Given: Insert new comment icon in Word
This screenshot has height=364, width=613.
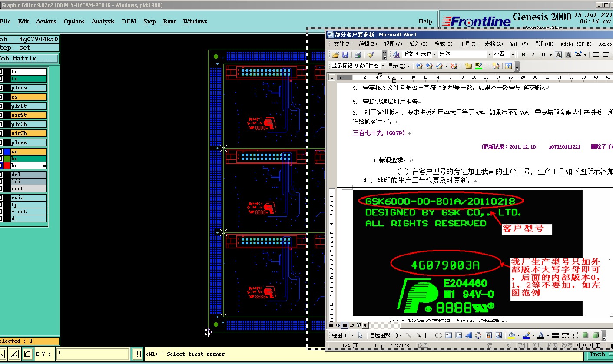Looking at the screenshot, I should pos(468,66).
